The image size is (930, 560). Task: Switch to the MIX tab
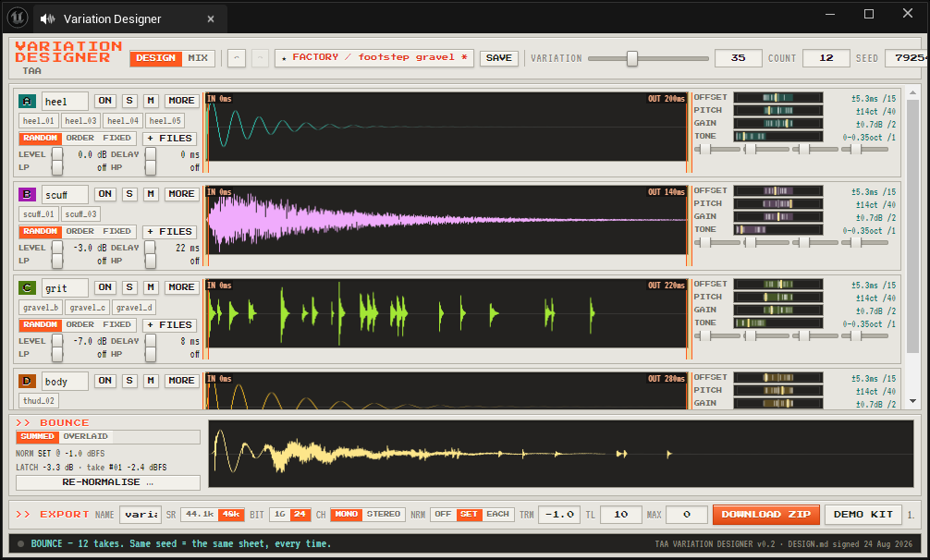[198, 58]
